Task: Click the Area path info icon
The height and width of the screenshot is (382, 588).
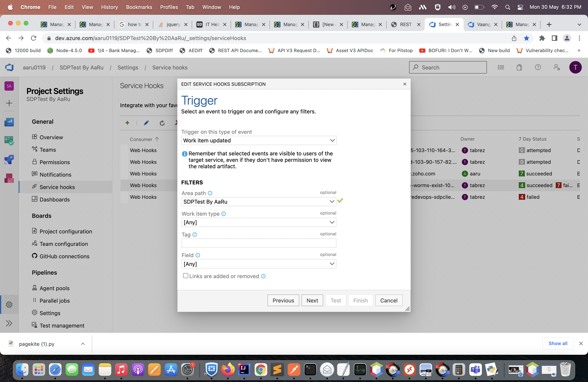Action: pos(210,193)
